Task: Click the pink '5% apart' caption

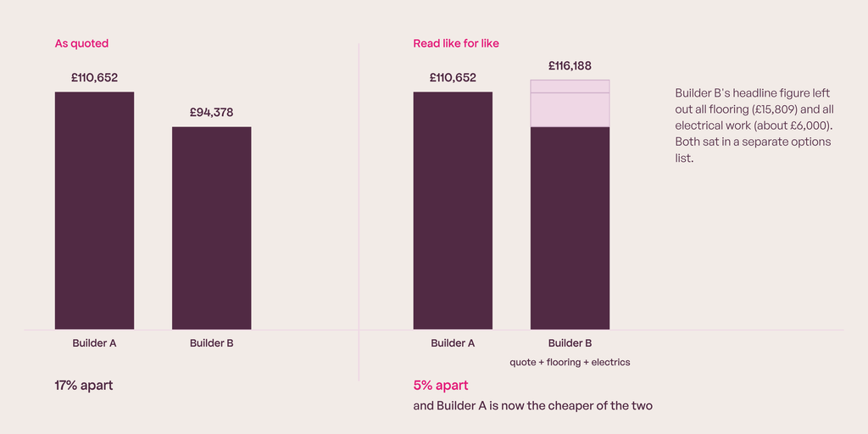Action: point(441,386)
